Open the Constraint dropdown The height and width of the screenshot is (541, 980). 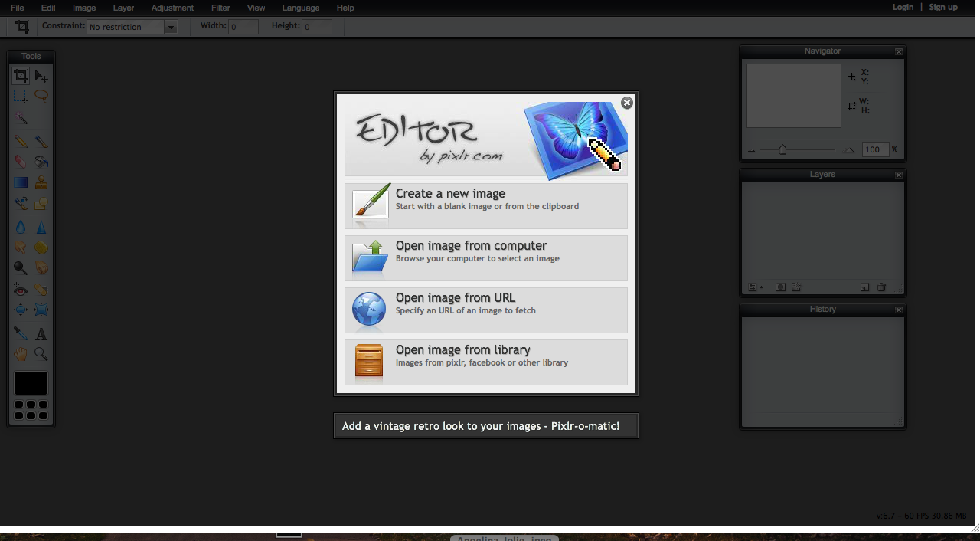coord(132,27)
